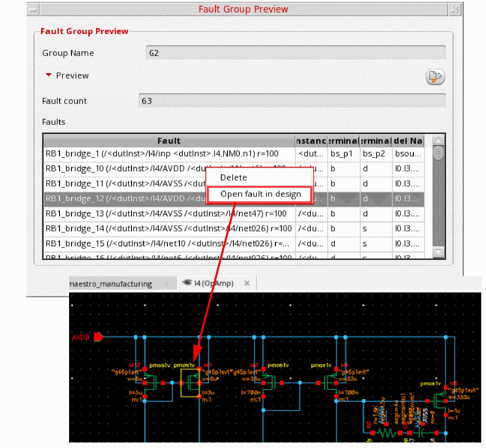
Task: Select RB1_bridge_15 fault row
Action: (234, 243)
